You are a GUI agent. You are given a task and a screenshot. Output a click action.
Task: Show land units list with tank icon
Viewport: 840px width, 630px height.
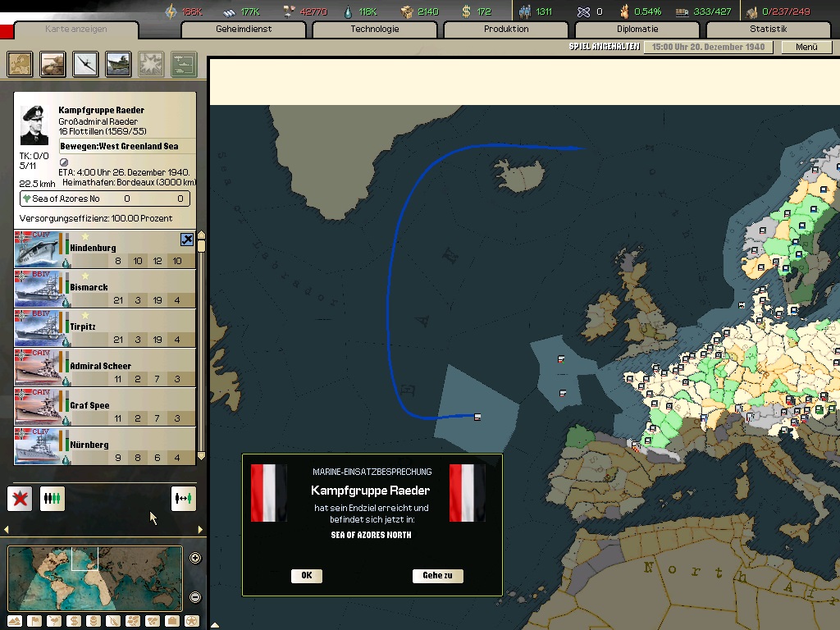tap(52, 64)
